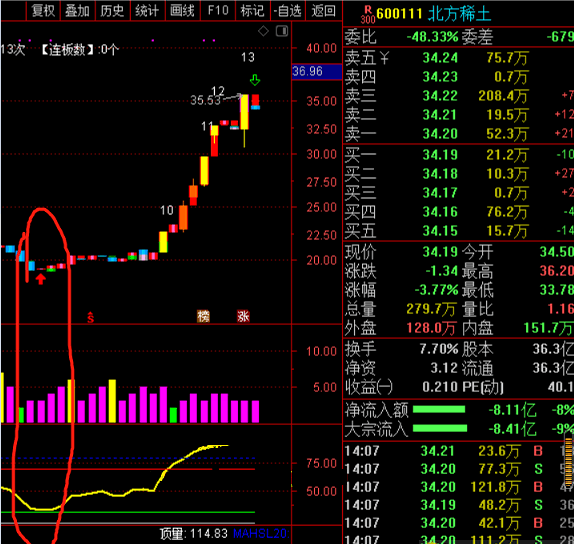The image size is (574, 544).
Task: Click 涨幅 value -3.77%
Action: (436, 290)
